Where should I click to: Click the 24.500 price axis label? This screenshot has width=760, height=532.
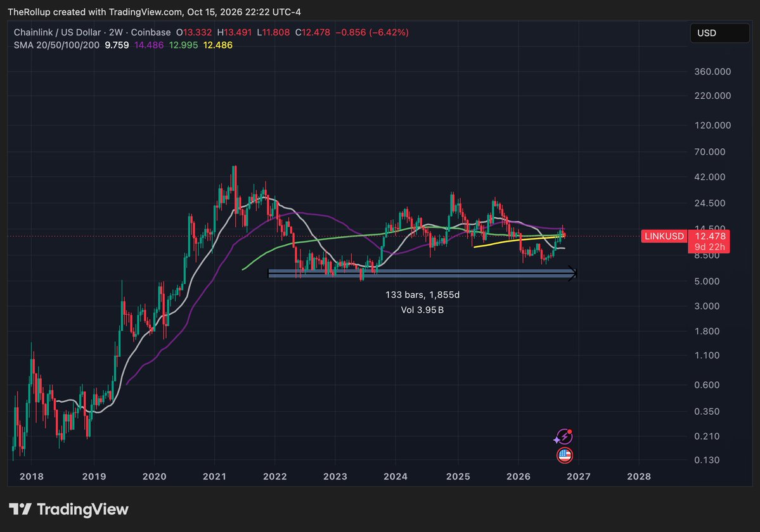click(x=709, y=203)
